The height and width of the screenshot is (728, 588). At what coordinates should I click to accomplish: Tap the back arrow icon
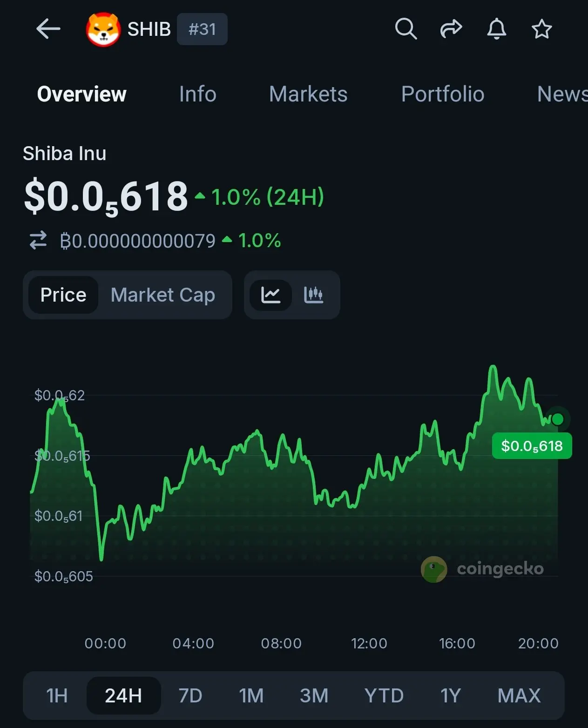coord(48,29)
